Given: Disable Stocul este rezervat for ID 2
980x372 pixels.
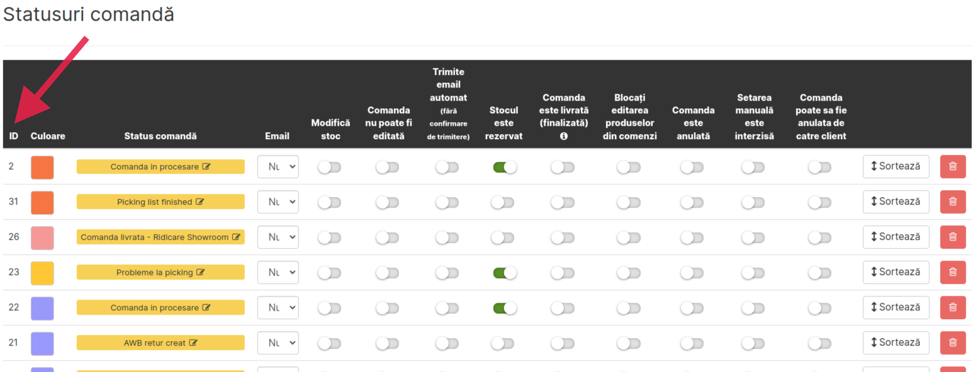Looking at the screenshot, I should click(x=505, y=167).
